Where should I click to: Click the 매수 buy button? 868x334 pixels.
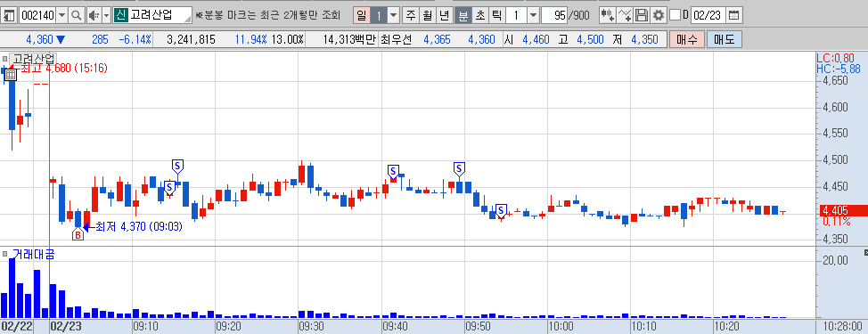687,40
